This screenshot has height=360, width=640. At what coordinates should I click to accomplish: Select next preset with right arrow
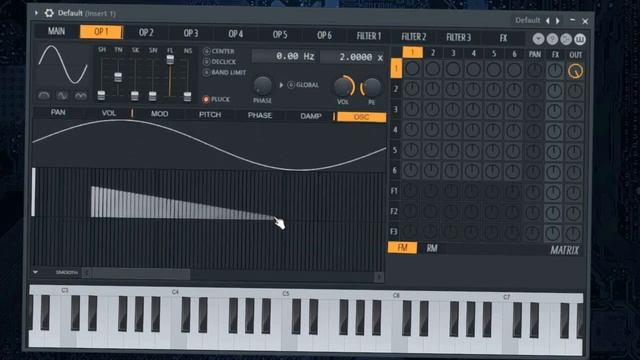558,20
